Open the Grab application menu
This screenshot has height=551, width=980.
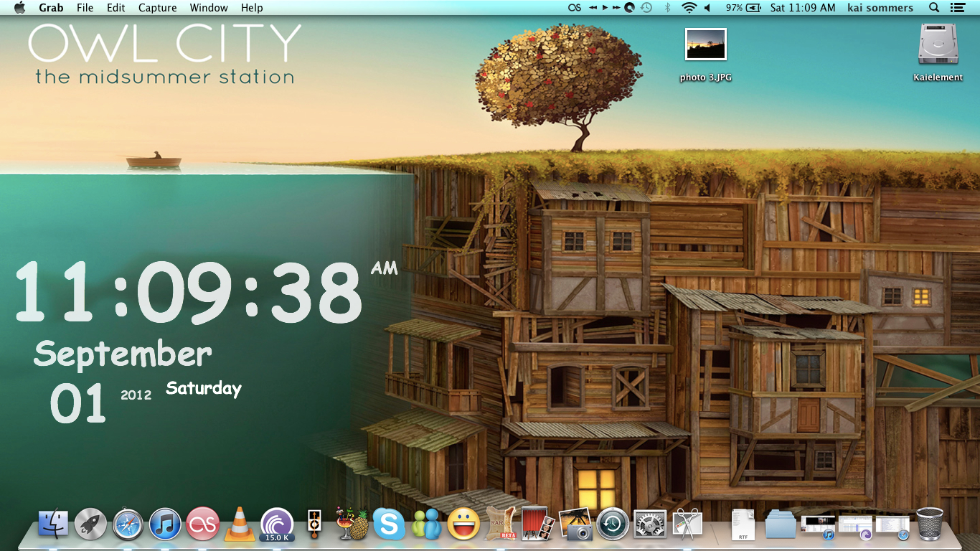coord(51,8)
